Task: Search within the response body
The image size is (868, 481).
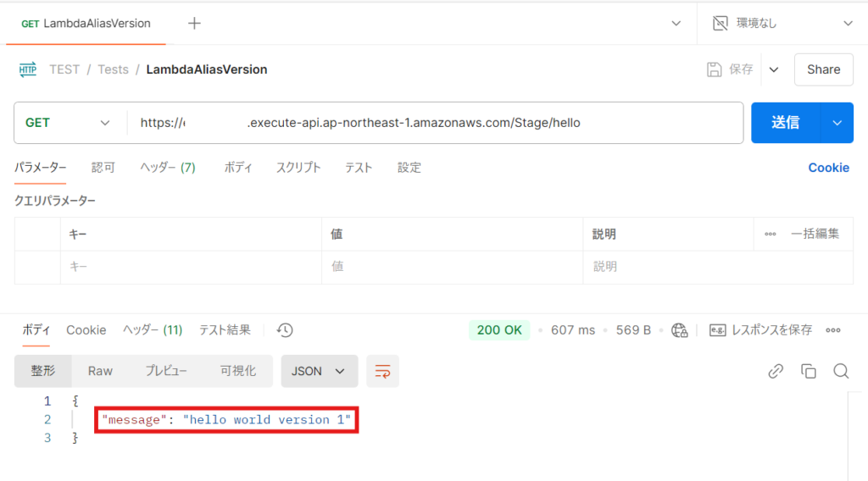Action: pos(841,371)
